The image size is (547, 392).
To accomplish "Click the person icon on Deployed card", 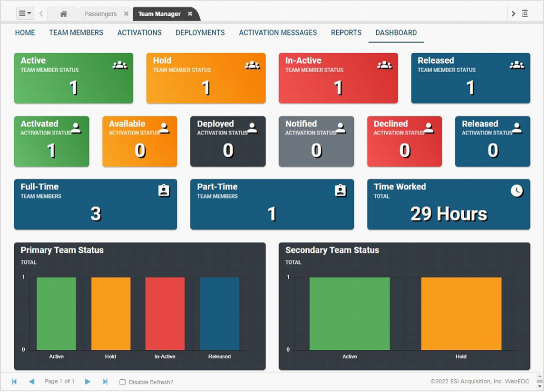I will 252,128.
